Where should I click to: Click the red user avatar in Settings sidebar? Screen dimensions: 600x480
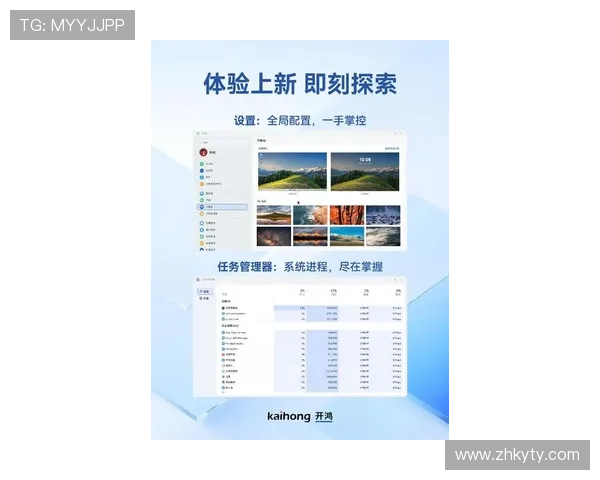tap(203, 152)
